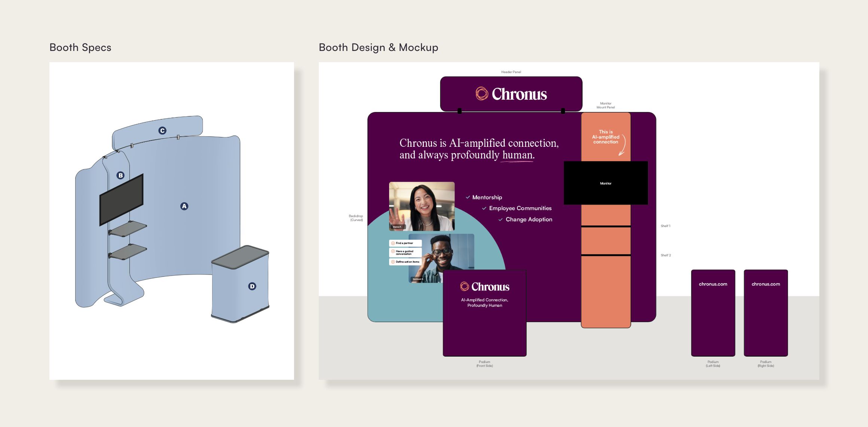Image resolution: width=868 pixels, height=427 pixels.
Task: Click the Monitor Mount Panel label
Action: [x=606, y=105]
